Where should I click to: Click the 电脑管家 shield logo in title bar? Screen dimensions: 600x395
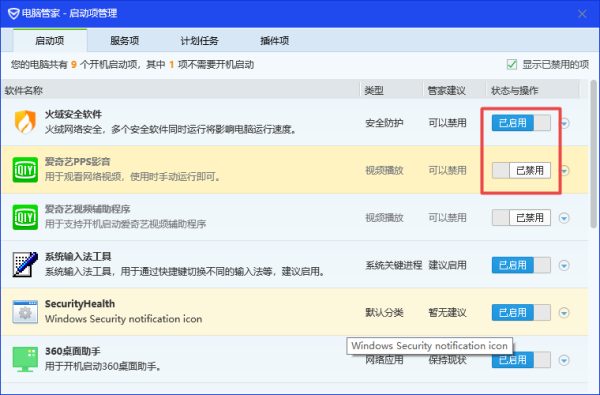coord(14,14)
